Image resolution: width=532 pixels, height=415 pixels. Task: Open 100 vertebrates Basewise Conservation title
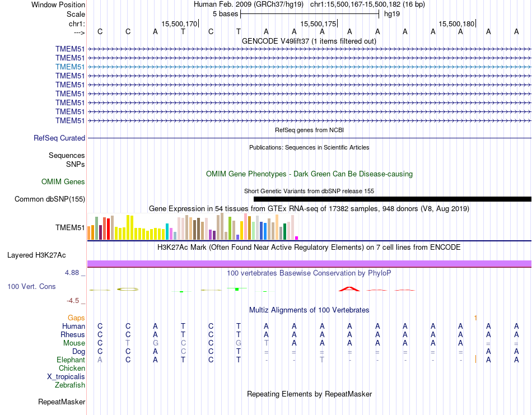pos(309,273)
